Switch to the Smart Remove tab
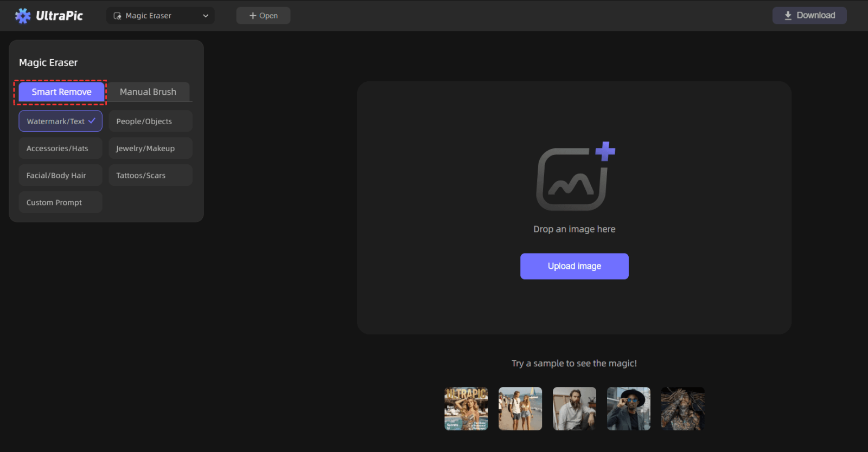Screen dimensions: 868x452 point(61,92)
